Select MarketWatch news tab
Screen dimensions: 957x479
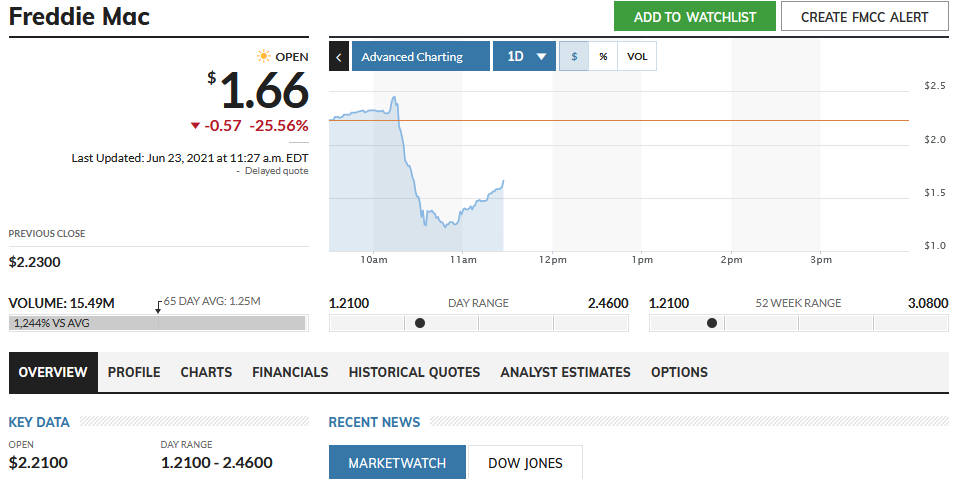pos(397,463)
